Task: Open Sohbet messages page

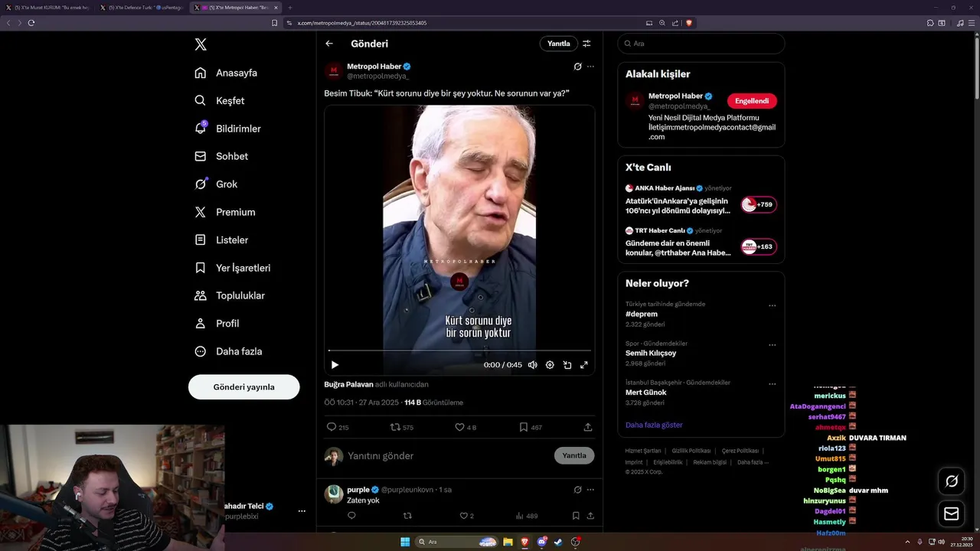Action: (x=221, y=156)
